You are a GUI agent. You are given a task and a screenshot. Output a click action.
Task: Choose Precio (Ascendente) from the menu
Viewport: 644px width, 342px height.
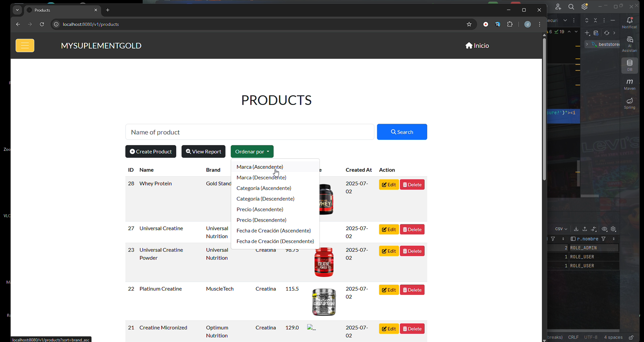pos(260,210)
